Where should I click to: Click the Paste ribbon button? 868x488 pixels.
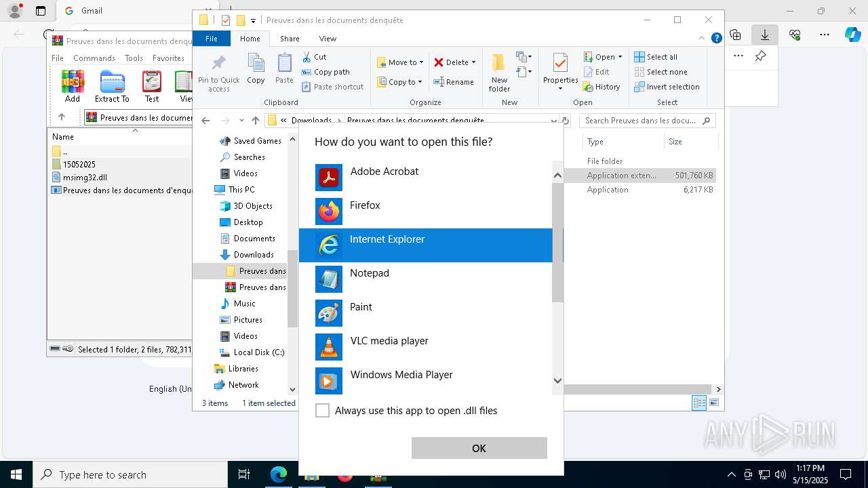[x=284, y=68]
